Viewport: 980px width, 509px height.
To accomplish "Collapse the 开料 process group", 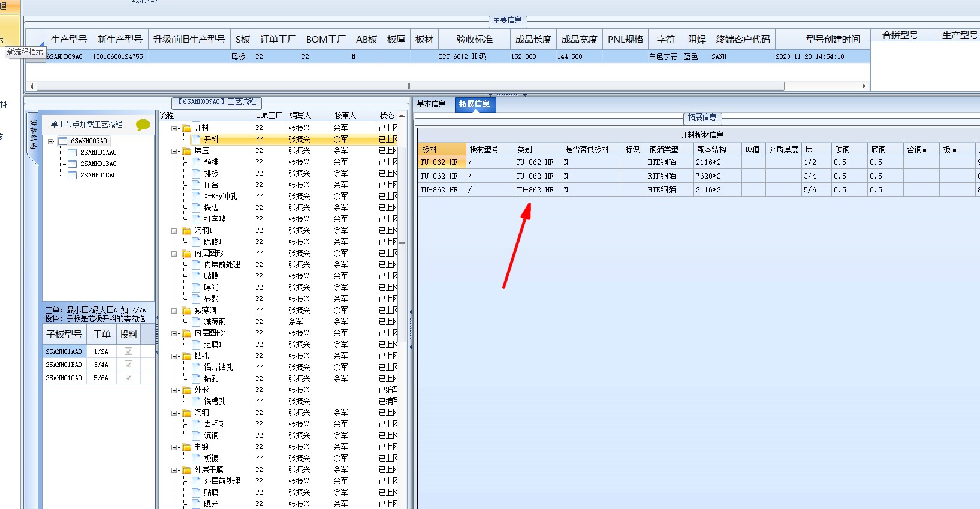I will [175, 128].
